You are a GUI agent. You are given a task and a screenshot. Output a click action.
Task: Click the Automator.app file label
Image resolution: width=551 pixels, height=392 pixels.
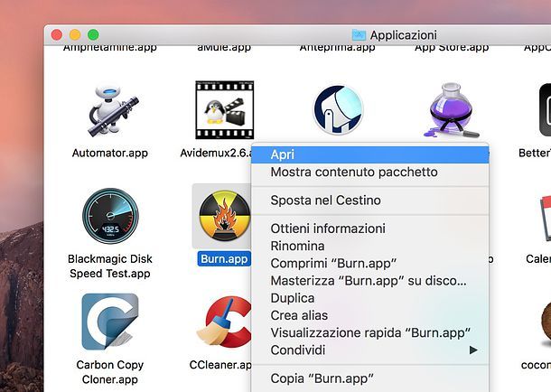tap(110, 154)
